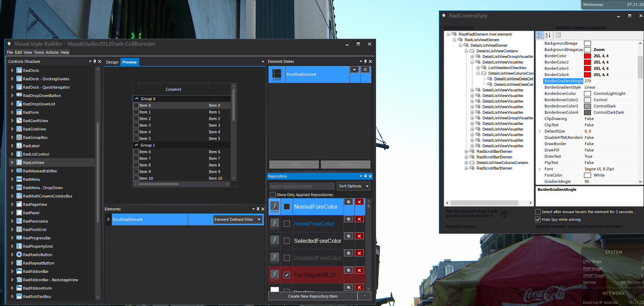Select the RadScrollBarElement last tree node
The height and width of the screenshot is (306, 644).
(x=494, y=168)
